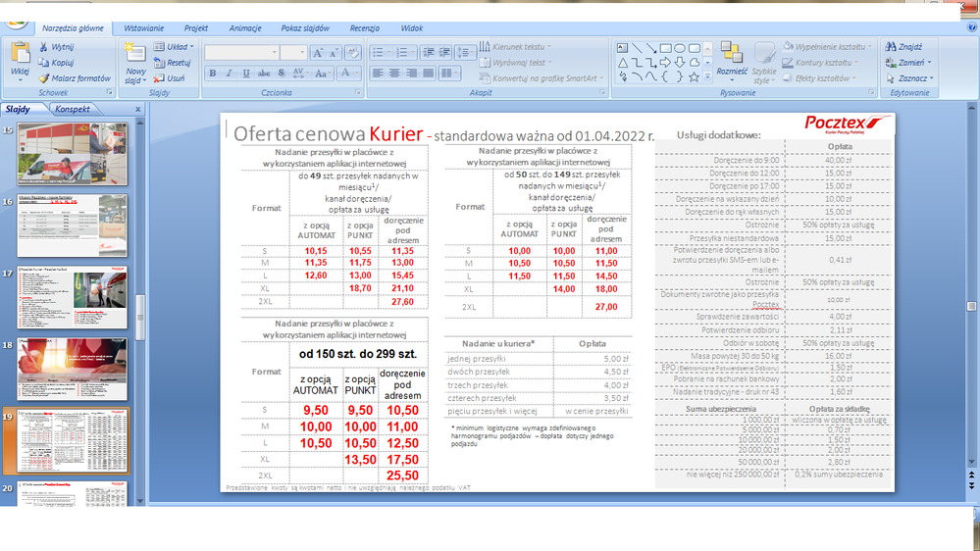Open the font size combo box
Image resolution: width=980 pixels, height=551 pixels.
(293, 53)
